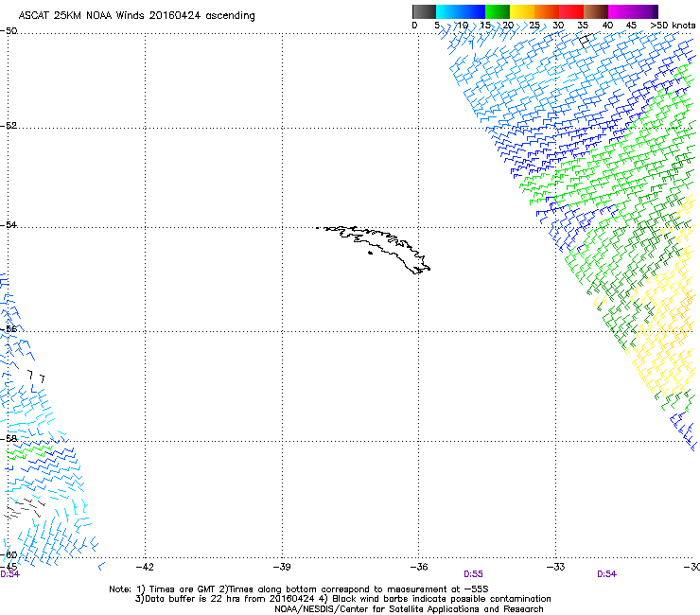Click the purple '0:55' pass time label
The height and width of the screenshot is (615, 700).
tap(473, 574)
